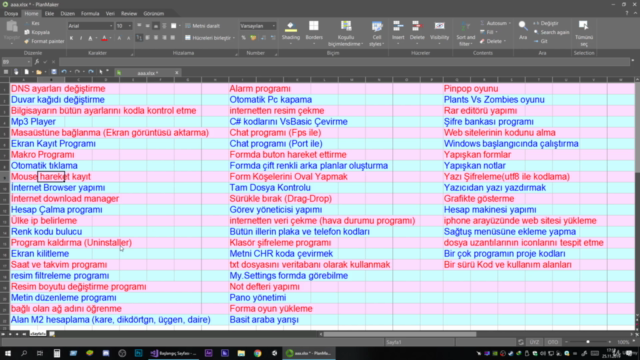Switch to the Veri ribbon tab

(x=110, y=13)
